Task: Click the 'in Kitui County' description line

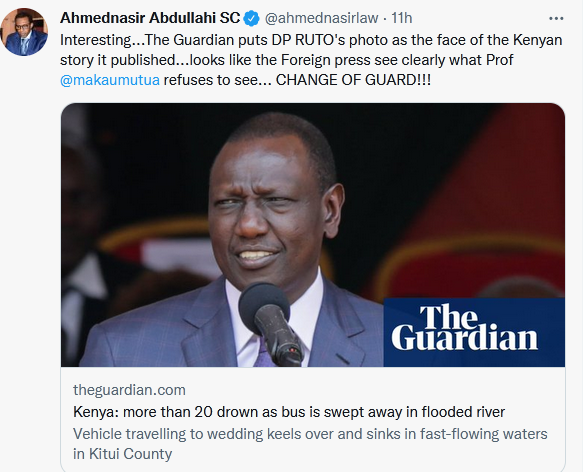Action: point(123,454)
